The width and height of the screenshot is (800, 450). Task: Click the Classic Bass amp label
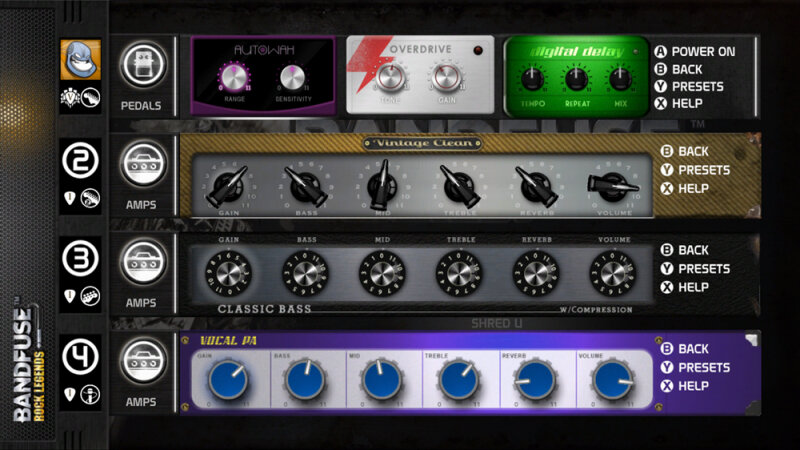click(264, 309)
